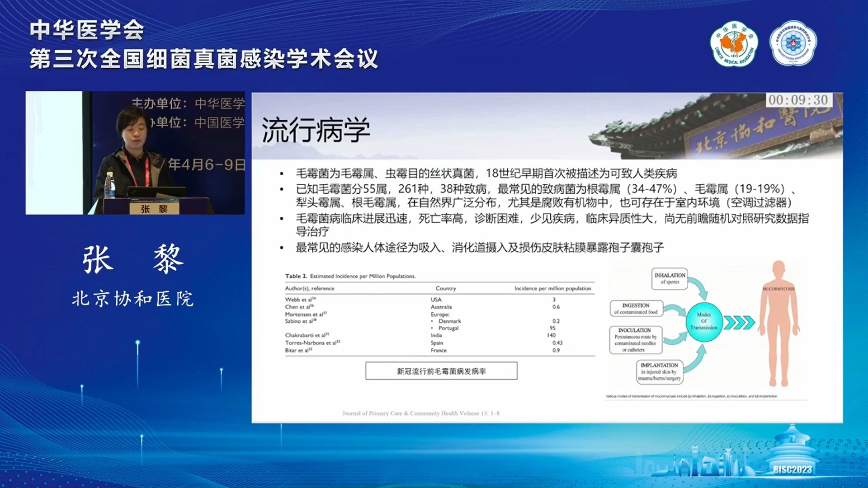Click the Author(s), reference column header
The height and width of the screenshot is (488, 868).
[x=310, y=288]
